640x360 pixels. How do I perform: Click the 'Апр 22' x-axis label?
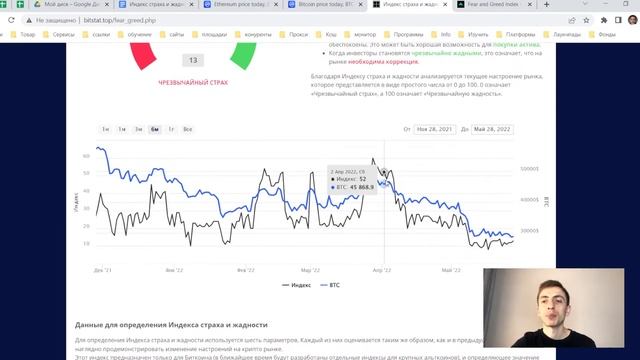click(x=382, y=270)
